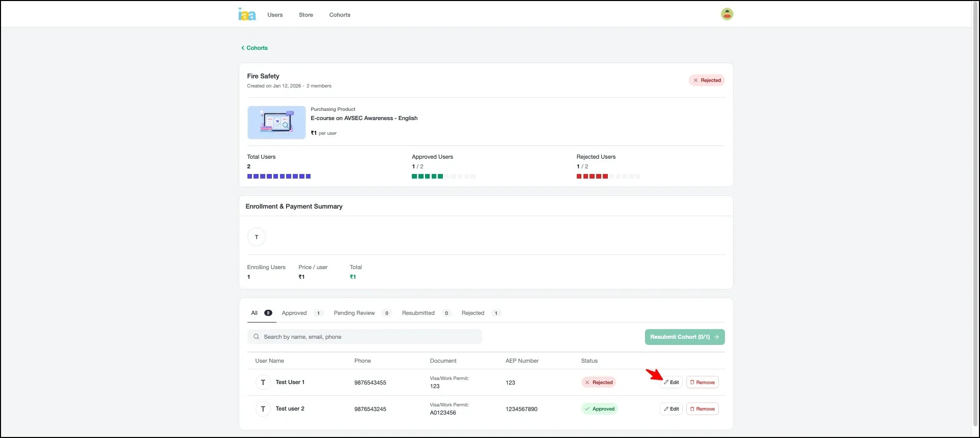Switch to the Pending Review tab
The width and height of the screenshot is (980, 438).
[354, 313]
